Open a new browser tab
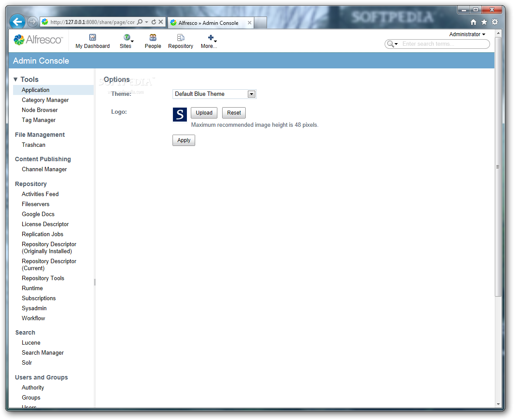The width and height of the screenshot is (514, 420). (x=260, y=23)
